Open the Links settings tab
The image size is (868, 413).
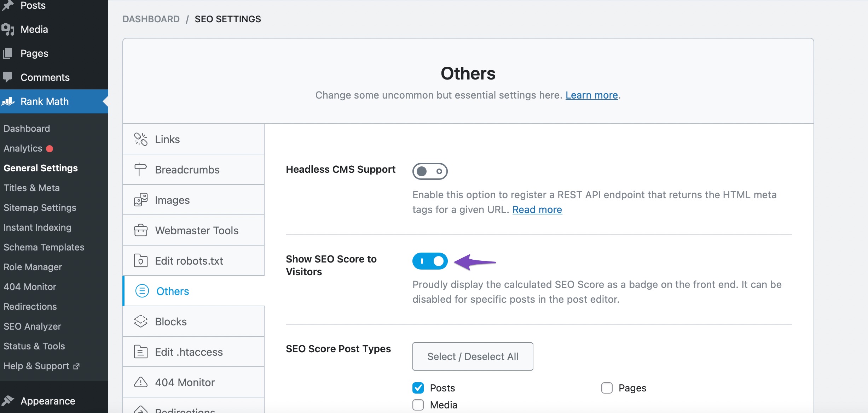(x=193, y=139)
